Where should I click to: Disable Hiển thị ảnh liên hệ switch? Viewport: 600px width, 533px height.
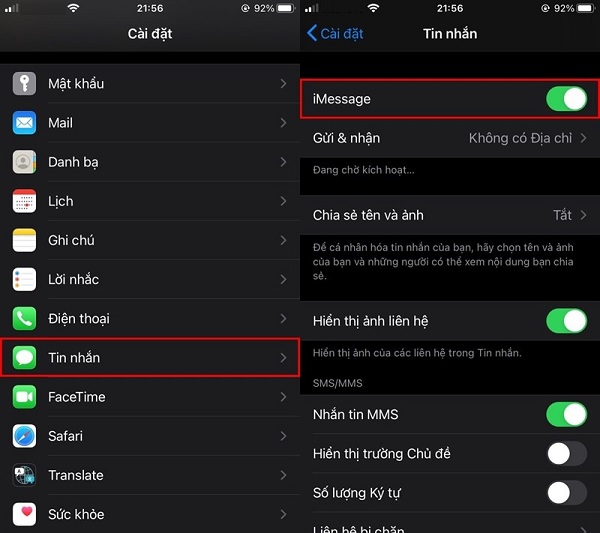[x=566, y=321]
